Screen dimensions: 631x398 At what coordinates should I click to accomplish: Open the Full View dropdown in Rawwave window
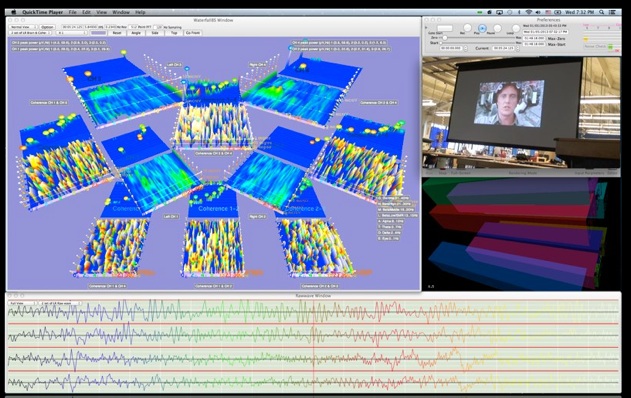(22, 303)
